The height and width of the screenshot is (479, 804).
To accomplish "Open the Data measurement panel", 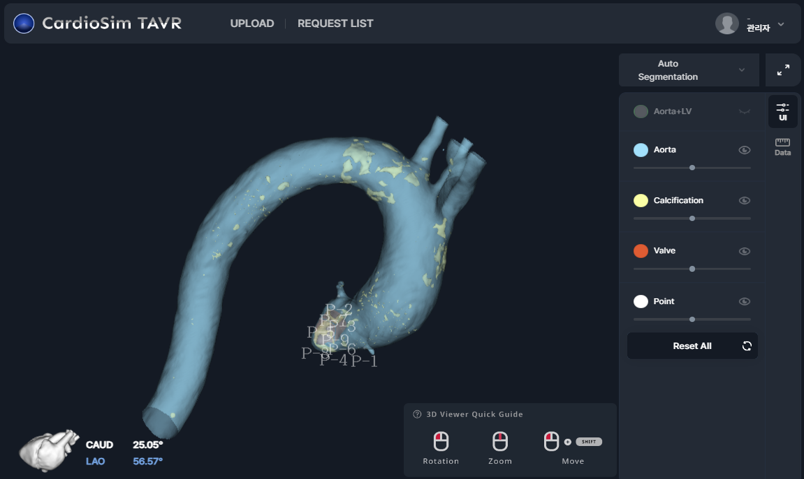I will (x=782, y=147).
